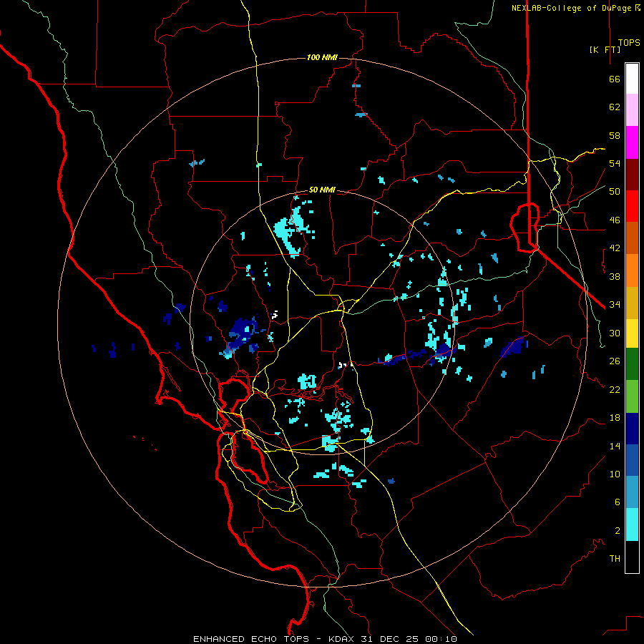The width and height of the screenshot is (644, 644).
Task: Click the magenta swatch between 54 and 58
Action: [x=632, y=142]
